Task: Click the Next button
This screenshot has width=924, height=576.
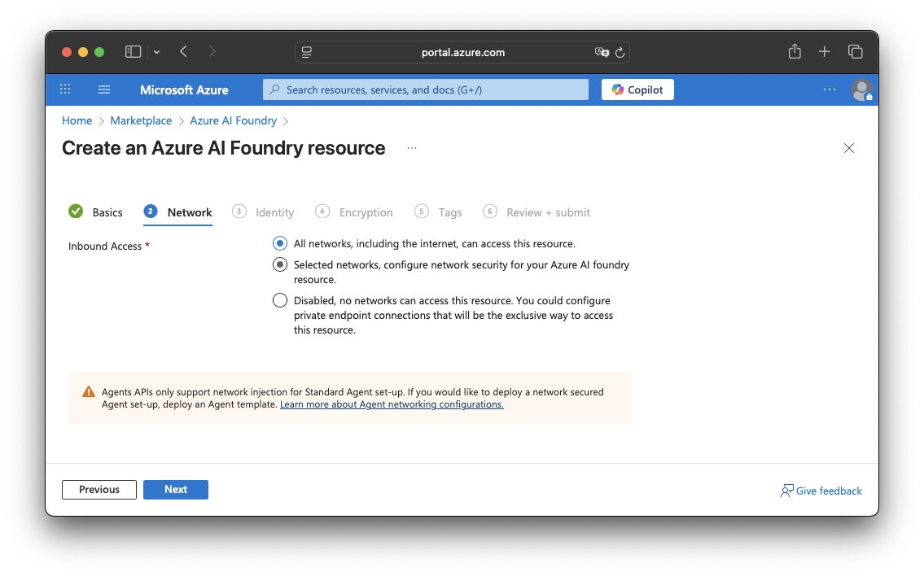Action: tap(176, 490)
